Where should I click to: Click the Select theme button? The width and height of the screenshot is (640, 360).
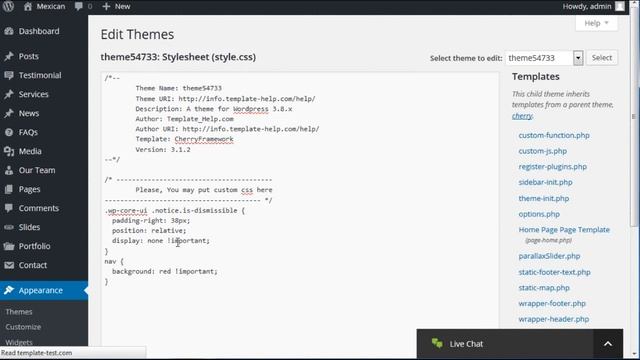(602, 58)
